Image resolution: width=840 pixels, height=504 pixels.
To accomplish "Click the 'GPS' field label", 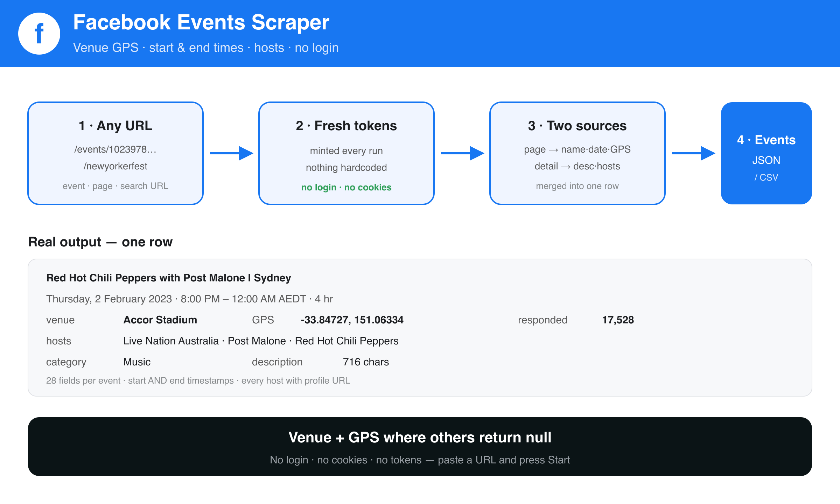I will (263, 320).
